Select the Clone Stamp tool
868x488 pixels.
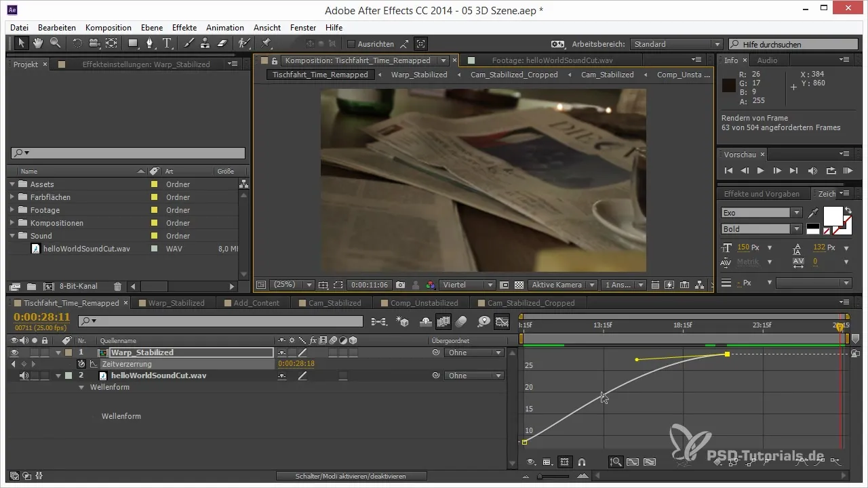pyautogui.click(x=206, y=43)
